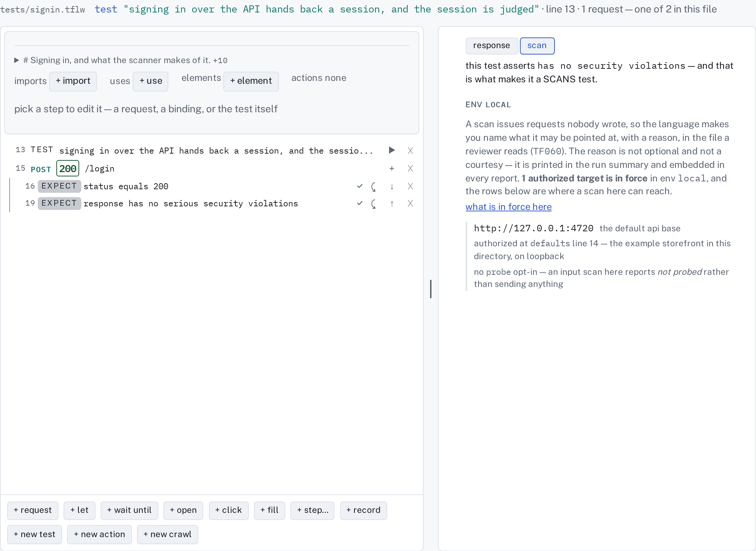
Task: Add a new element
Action: point(251,81)
